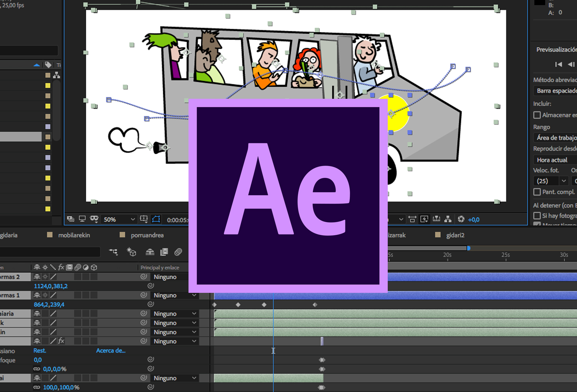The width and height of the screenshot is (577, 392).
Task: Click the Composition mini-flowchart icon in timeline
Action: tap(113, 252)
